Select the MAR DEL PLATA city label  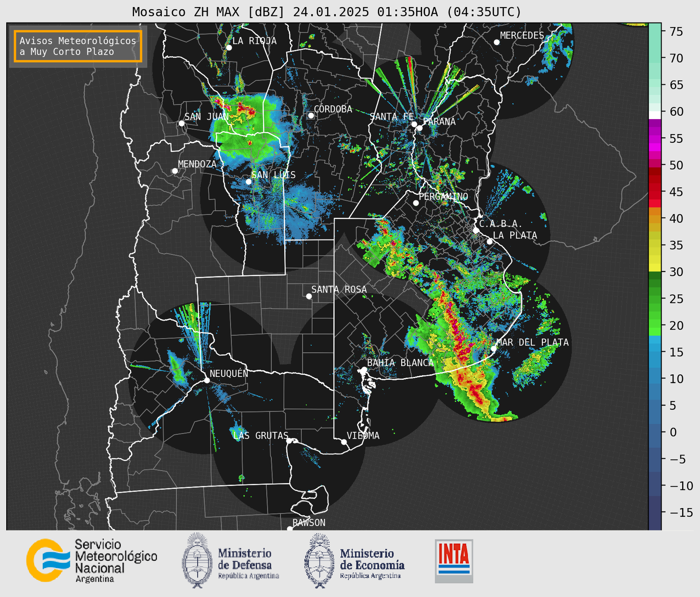click(x=533, y=342)
